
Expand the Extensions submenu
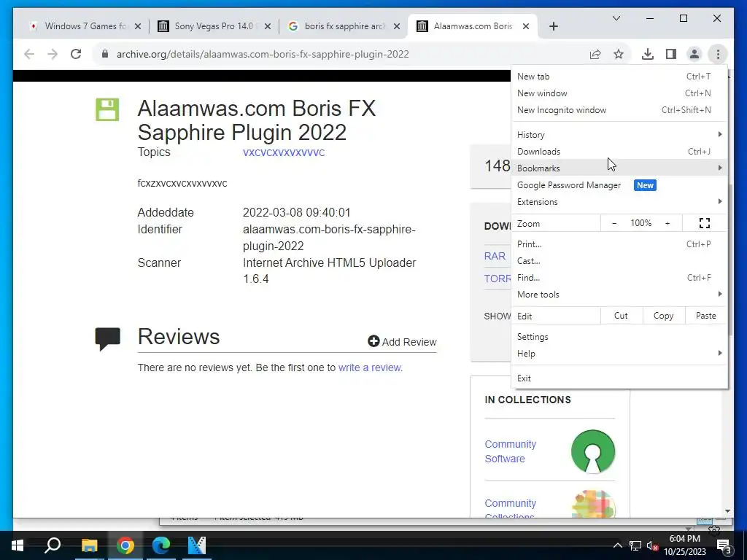click(x=619, y=201)
